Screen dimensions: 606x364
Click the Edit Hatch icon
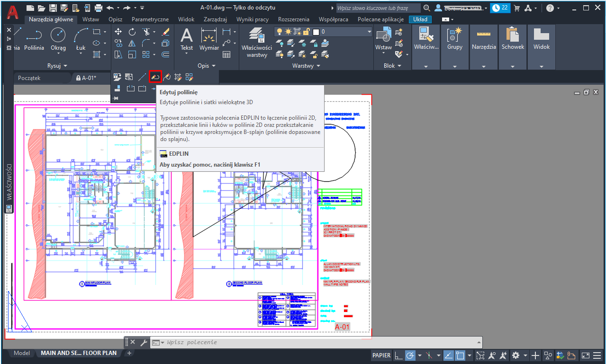click(178, 77)
